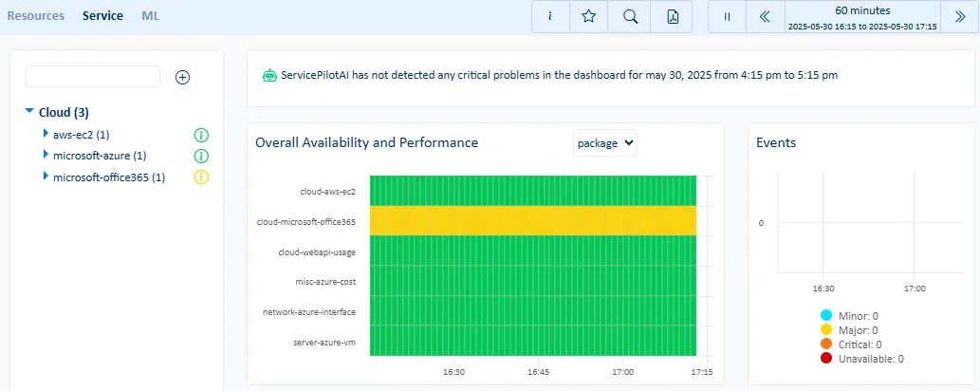Click the ServicePilotAI robot icon
This screenshot has height=391, width=980.
click(268, 75)
